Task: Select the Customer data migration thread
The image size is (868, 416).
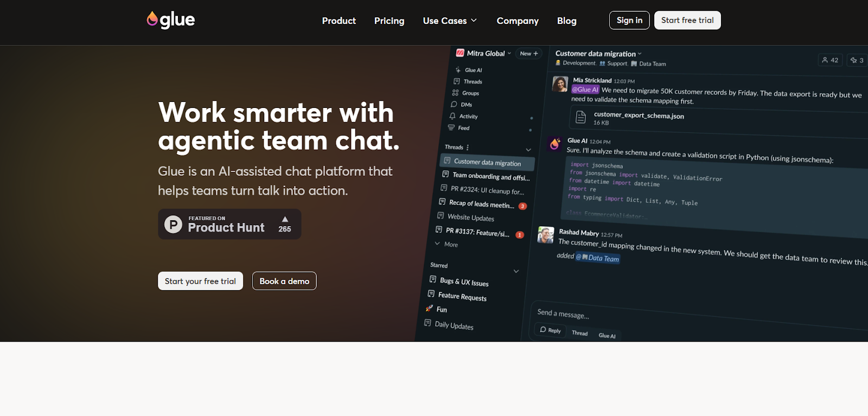Action: pos(487,162)
